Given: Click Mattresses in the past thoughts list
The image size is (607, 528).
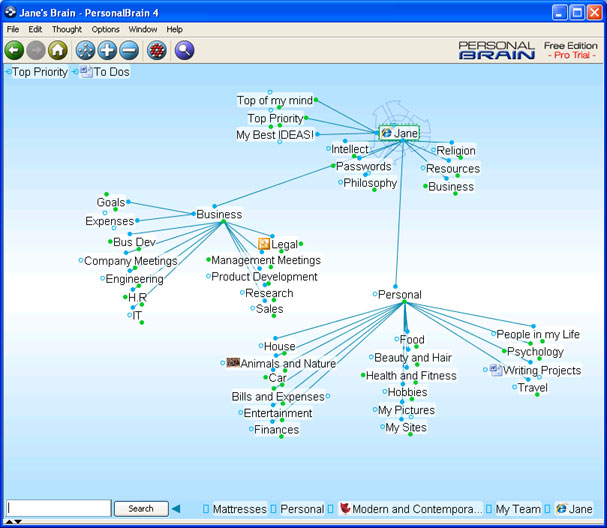Looking at the screenshot, I should click(240, 509).
